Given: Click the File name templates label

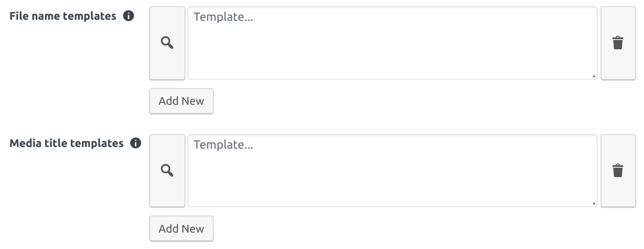Looking at the screenshot, I should 63,16.
